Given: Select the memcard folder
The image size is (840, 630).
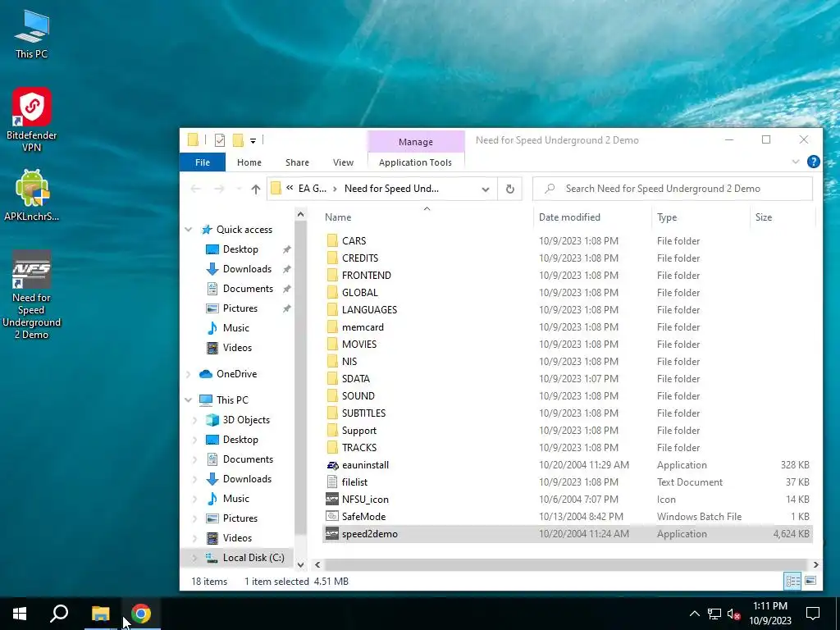Looking at the screenshot, I should (x=363, y=326).
